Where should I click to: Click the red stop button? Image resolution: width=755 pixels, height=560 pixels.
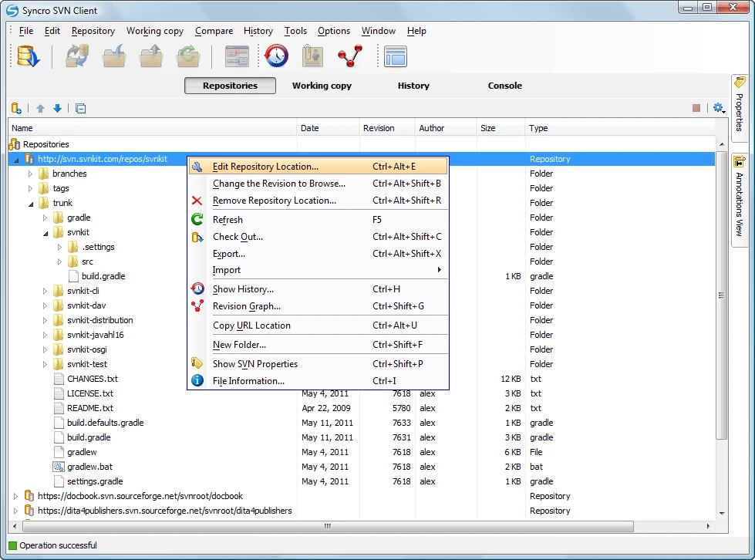[696, 108]
